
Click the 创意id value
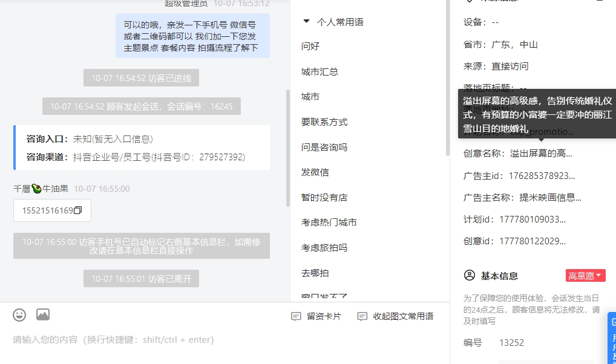click(x=532, y=241)
